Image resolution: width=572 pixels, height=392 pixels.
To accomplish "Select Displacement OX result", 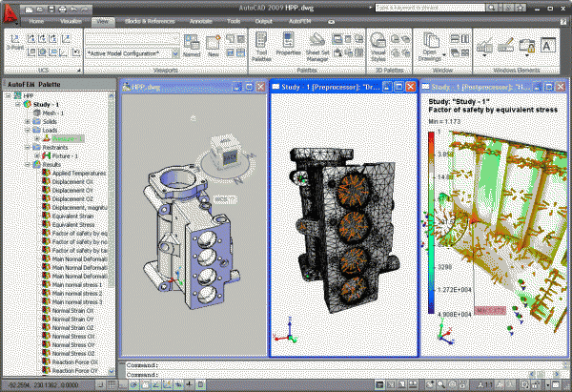I will pos(68,182).
